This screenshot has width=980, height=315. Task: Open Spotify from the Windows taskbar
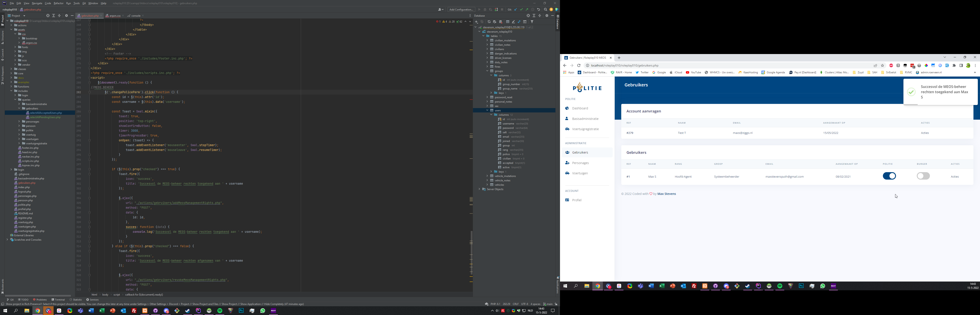pos(220,311)
